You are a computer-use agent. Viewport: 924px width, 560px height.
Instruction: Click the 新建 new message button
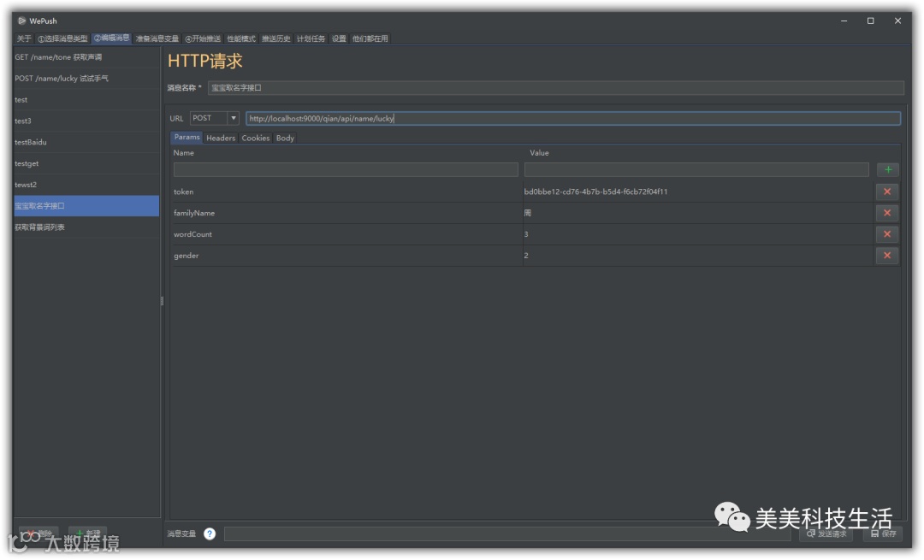pos(88,533)
